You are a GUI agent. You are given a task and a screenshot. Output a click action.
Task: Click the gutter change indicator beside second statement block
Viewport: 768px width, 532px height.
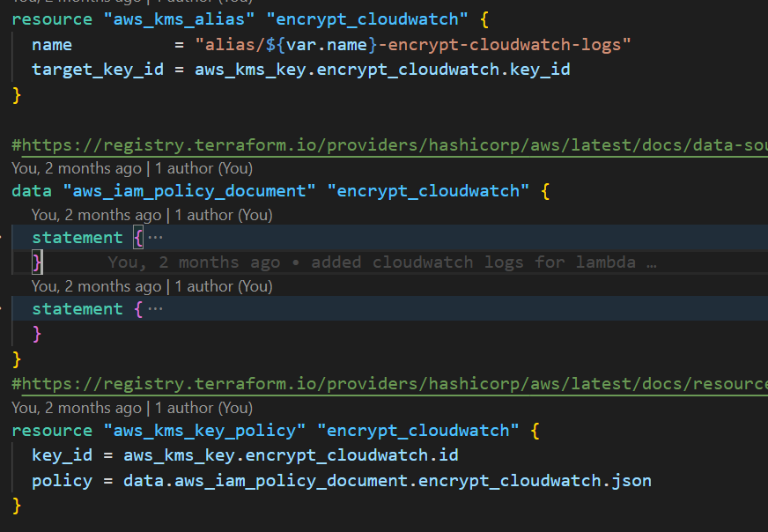4,310
